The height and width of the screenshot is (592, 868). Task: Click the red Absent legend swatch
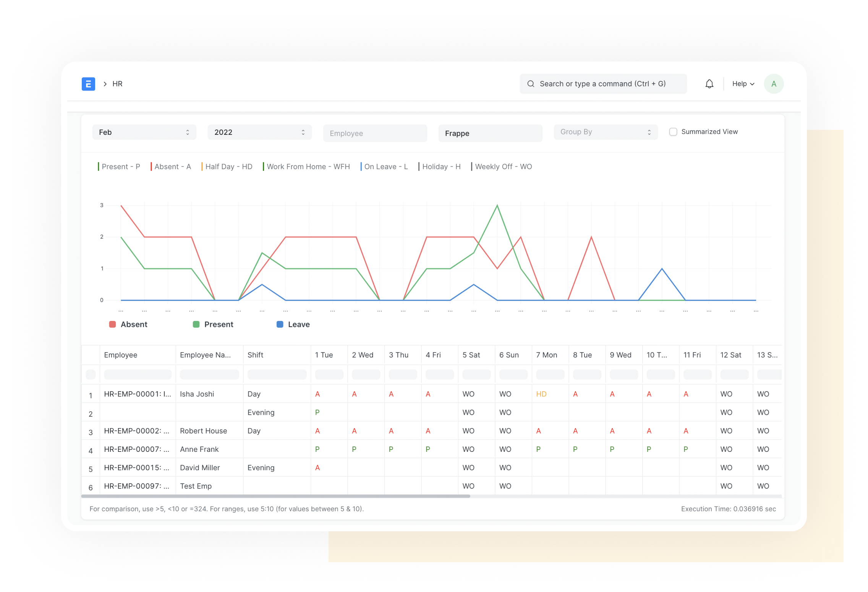(112, 324)
